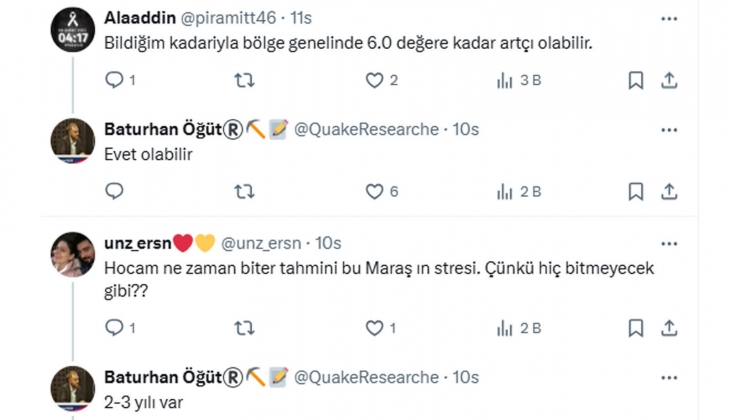Like the "Evet olabilir" tweet

[375, 191]
